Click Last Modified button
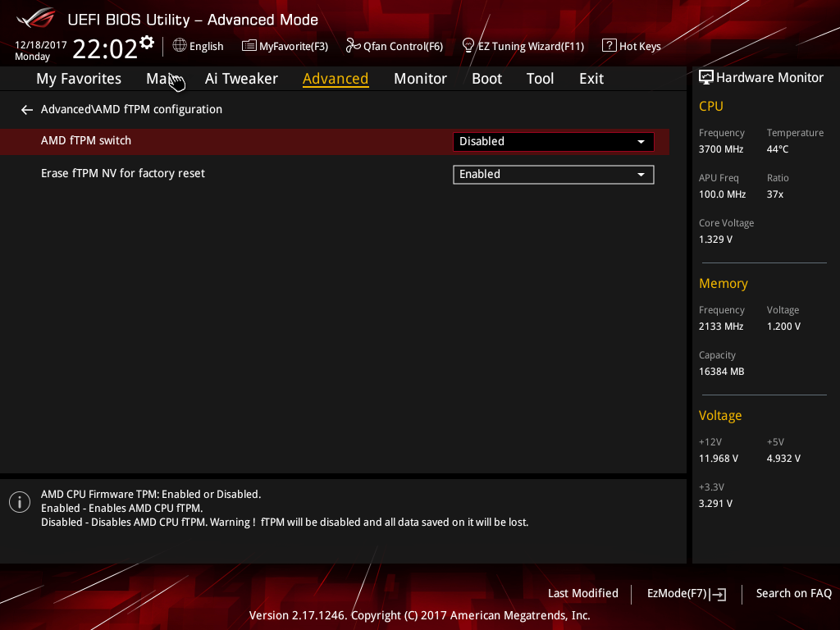The height and width of the screenshot is (630, 840). (583, 593)
